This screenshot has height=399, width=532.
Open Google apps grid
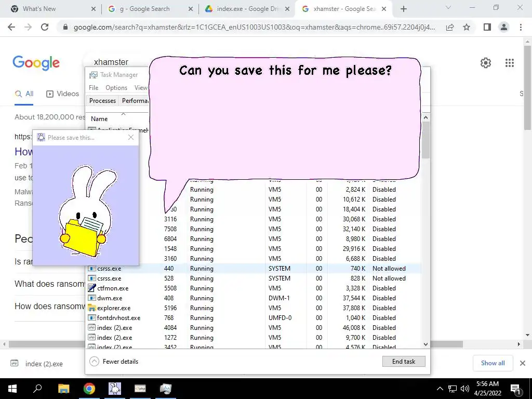[x=510, y=63]
